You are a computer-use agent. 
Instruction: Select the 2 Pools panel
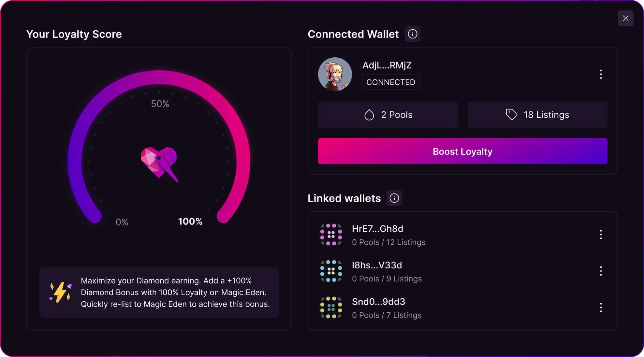click(x=388, y=114)
